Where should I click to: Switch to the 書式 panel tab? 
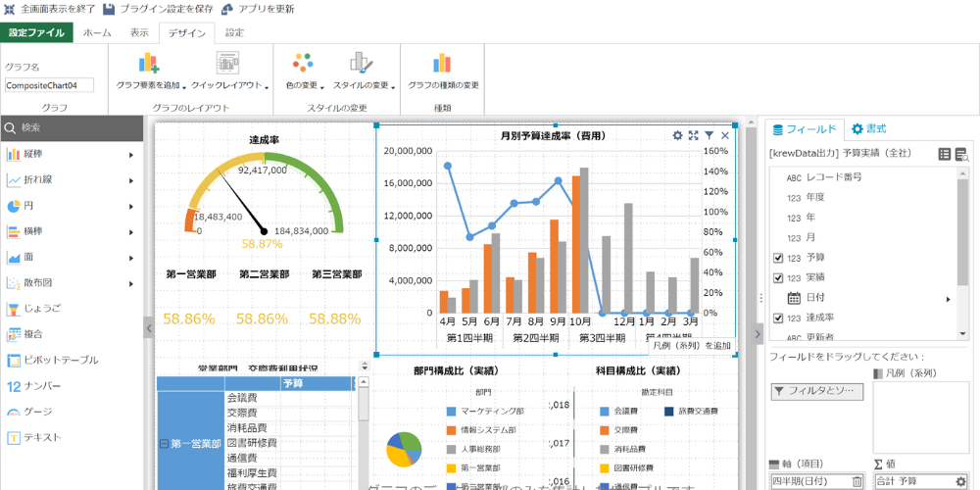(x=868, y=128)
